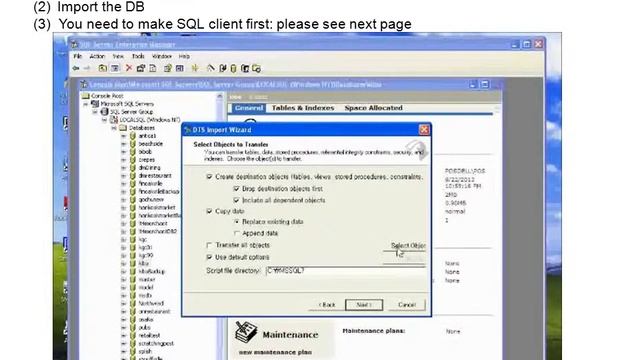Click the database icon beside master
This screenshot has height=360, width=640.
click(133, 280)
